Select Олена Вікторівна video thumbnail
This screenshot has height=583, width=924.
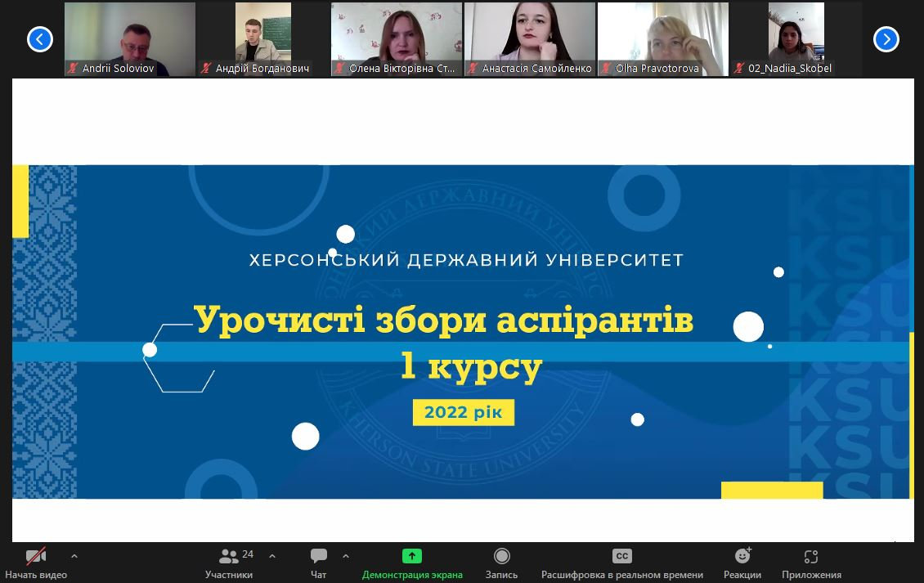(x=397, y=39)
